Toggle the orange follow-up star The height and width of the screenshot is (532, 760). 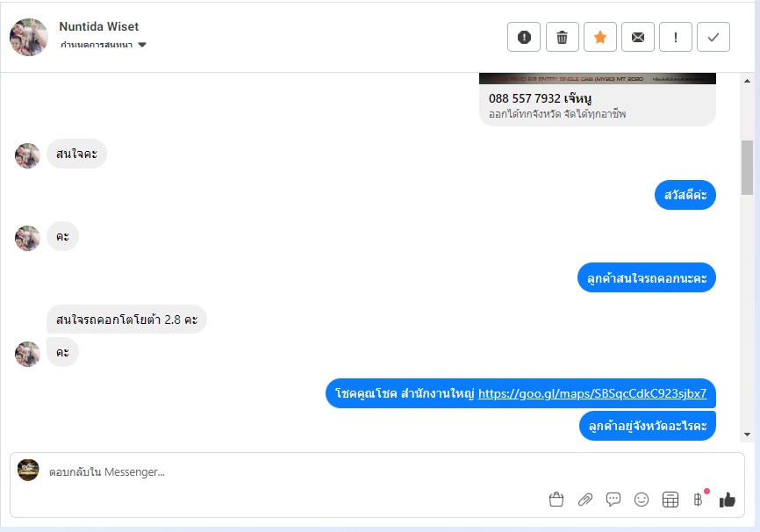click(600, 37)
